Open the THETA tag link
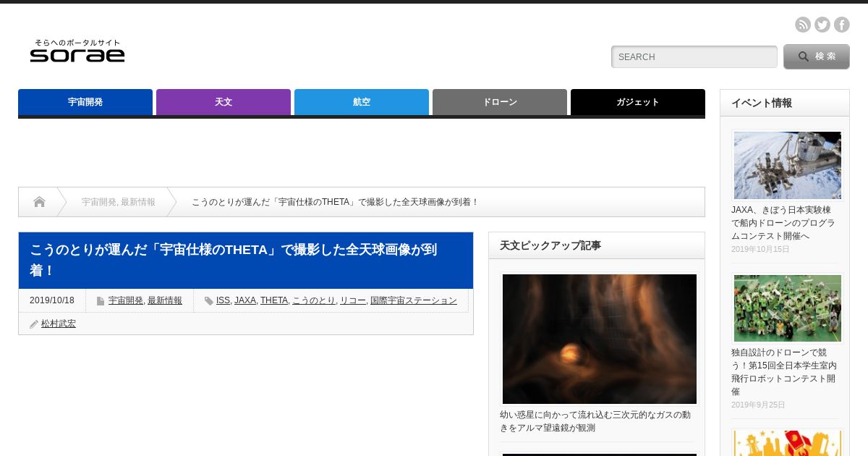Image resolution: width=868 pixels, height=456 pixels. [x=274, y=300]
